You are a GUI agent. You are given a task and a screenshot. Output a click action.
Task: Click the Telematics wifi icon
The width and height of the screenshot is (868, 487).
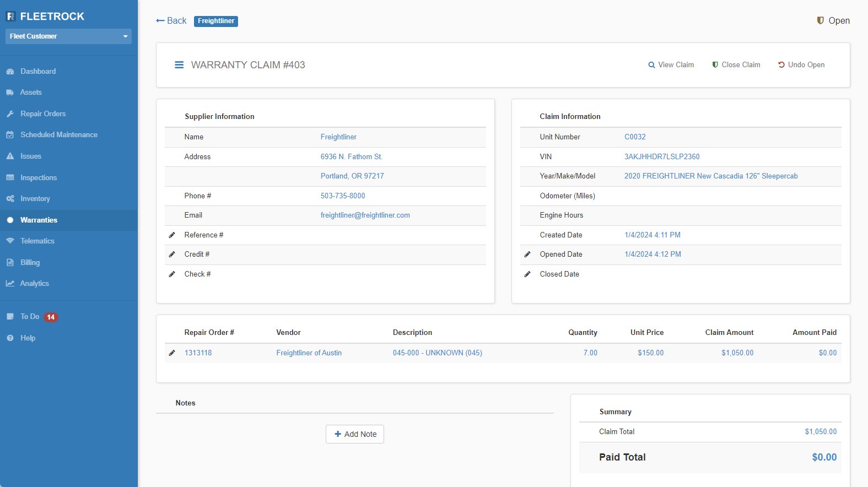[10, 241]
